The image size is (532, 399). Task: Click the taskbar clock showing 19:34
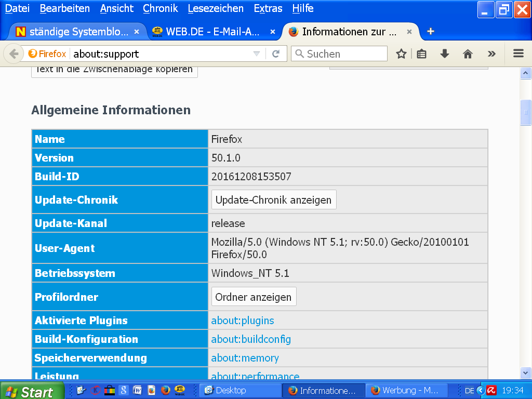click(513, 391)
